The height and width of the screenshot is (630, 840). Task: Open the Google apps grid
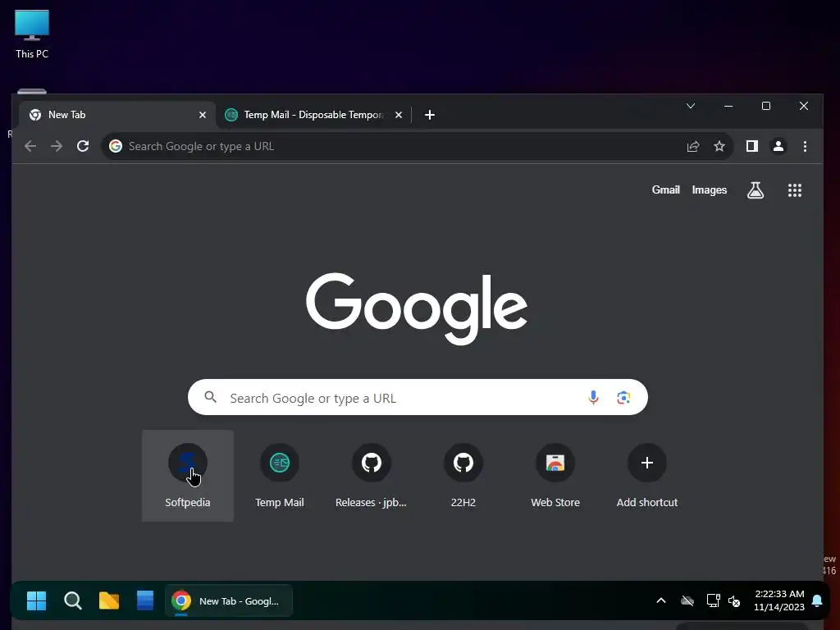pyautogui.click(x=794, y=190)
